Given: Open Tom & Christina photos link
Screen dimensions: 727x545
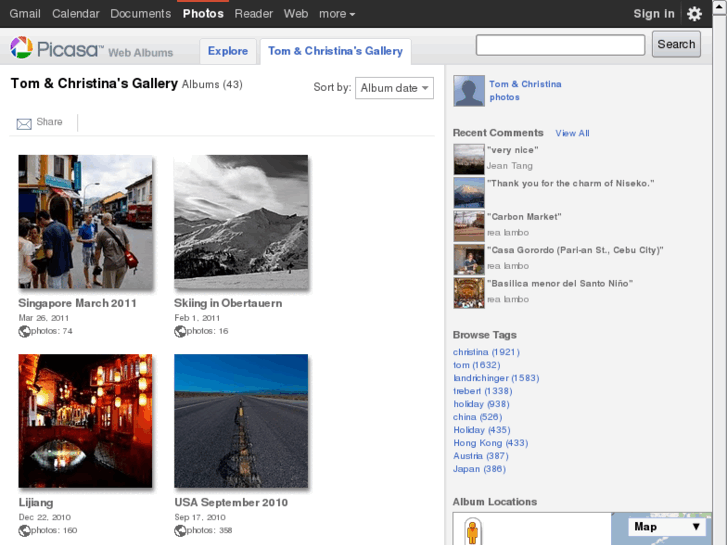Looking at the screenshot, I should pos(525,90).
